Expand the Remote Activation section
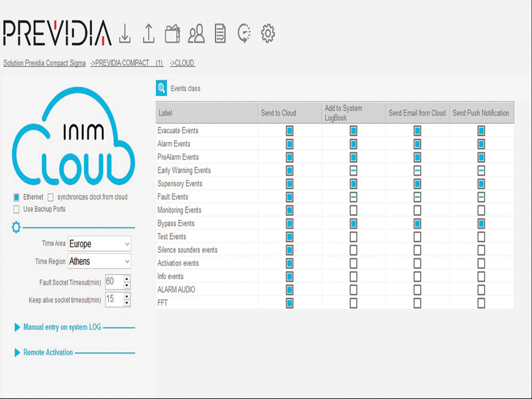The width and height of the screenshot is (532, 399). point(43,352)
